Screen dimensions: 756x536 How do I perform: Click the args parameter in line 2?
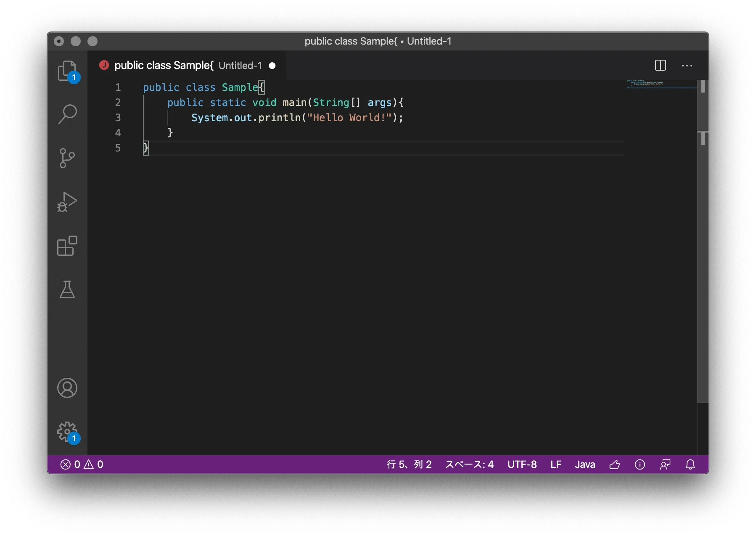pyautogui.click(x=380, y=102)
